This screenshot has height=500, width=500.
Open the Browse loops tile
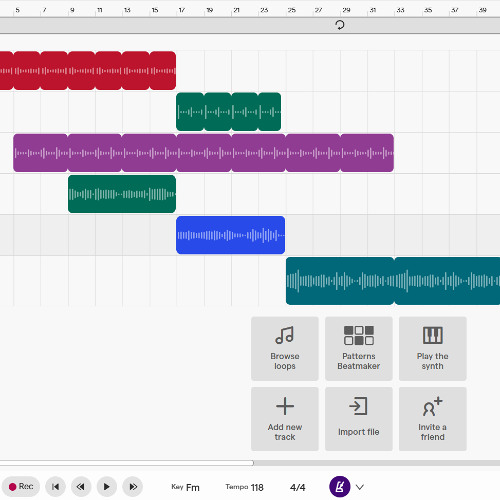(x=285, y=348)
